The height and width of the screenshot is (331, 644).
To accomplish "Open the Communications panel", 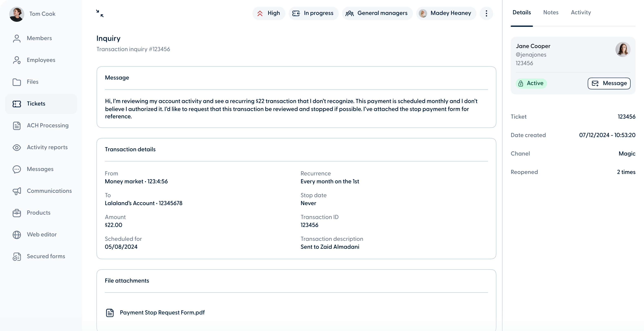I will click(x=49, y=191).
